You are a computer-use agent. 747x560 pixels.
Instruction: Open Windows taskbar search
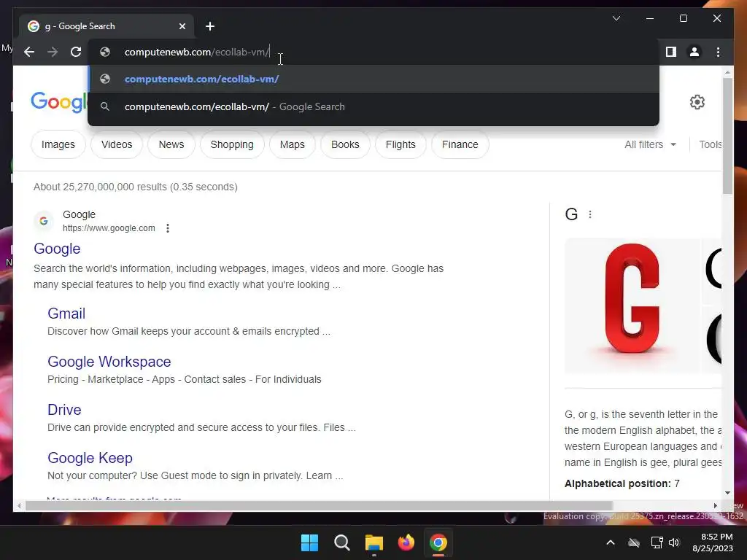(x=341, y=542)
